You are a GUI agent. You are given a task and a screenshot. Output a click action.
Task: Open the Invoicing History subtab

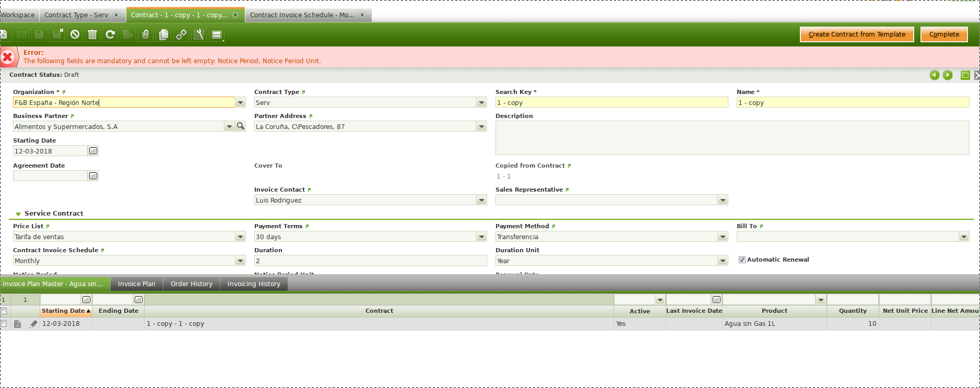pyautogui.click(x=254, y=284)
